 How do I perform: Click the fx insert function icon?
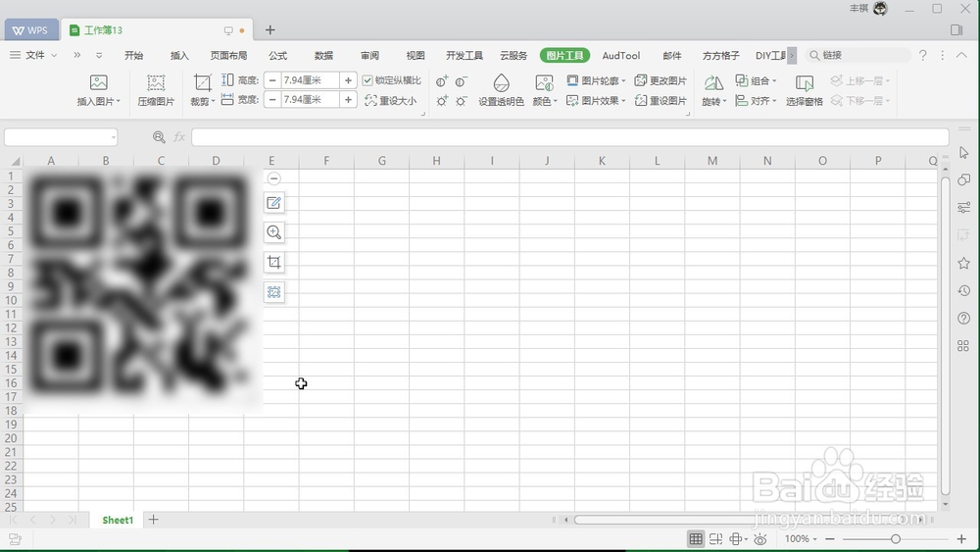(x=179, y=137)
